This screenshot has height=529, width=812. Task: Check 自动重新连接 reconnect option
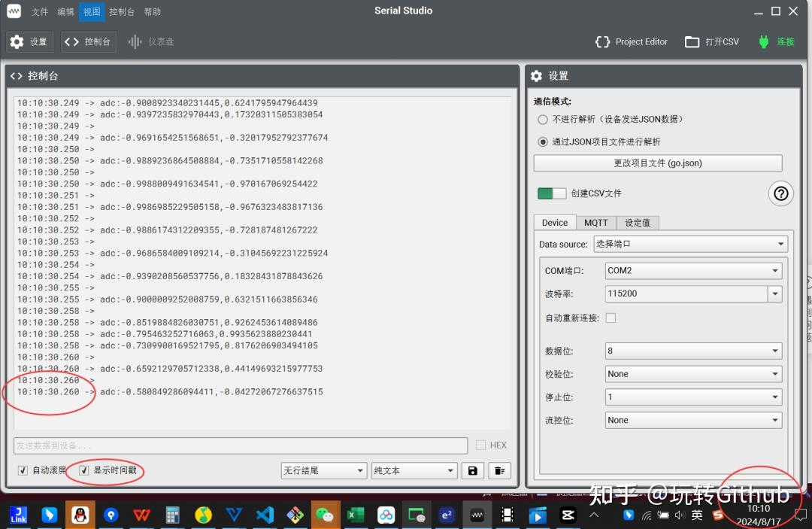point(611,318)
